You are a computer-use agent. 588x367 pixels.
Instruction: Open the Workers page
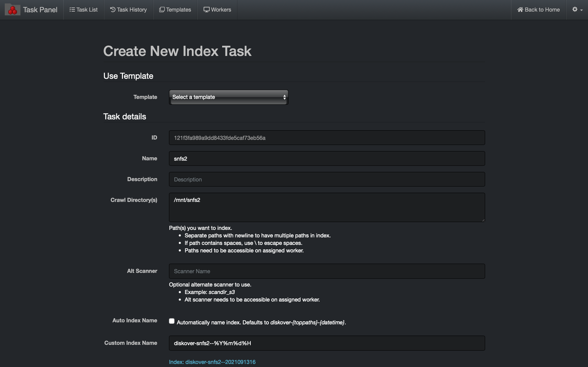coord(217,10)
